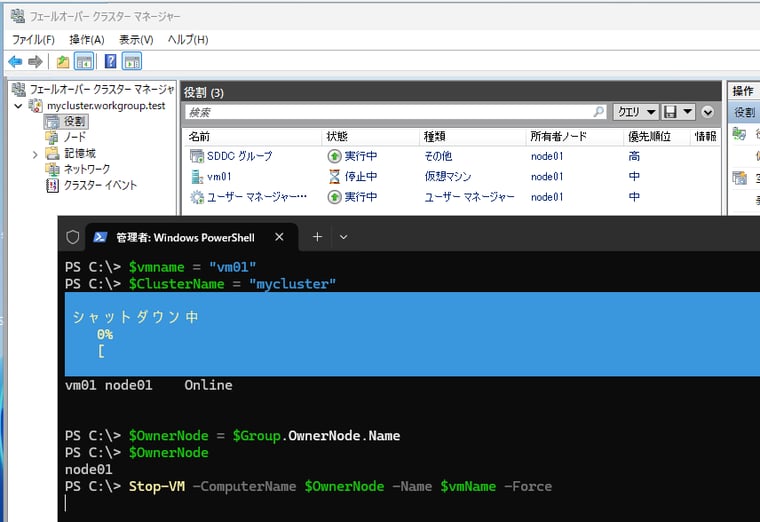Screen dimensions: 760x522
Task: Select the ユーザー マネージャー role row
Action: coord(451,197)
